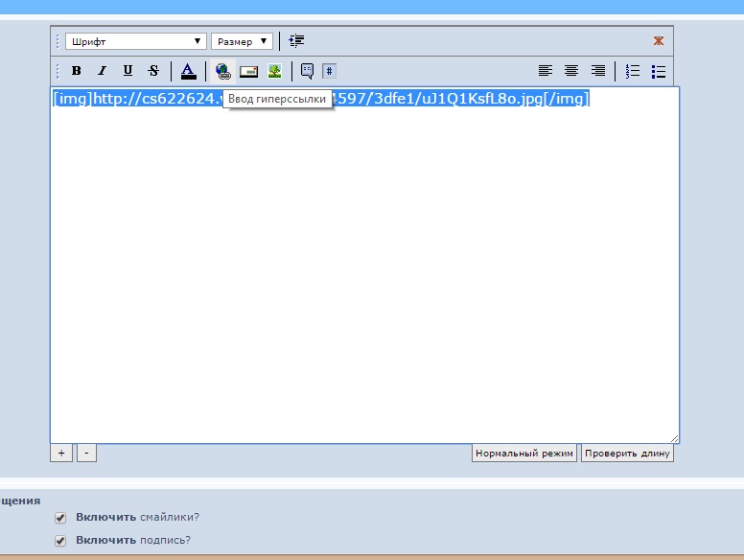
Task: Open the Размер size dropdown
Action: tap(242, 41)
